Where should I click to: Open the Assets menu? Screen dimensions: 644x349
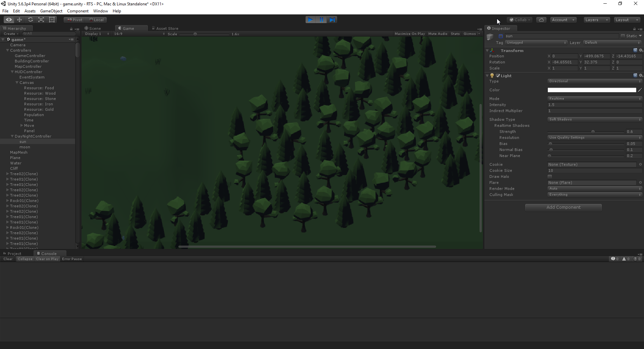click(x=30, y=11)
